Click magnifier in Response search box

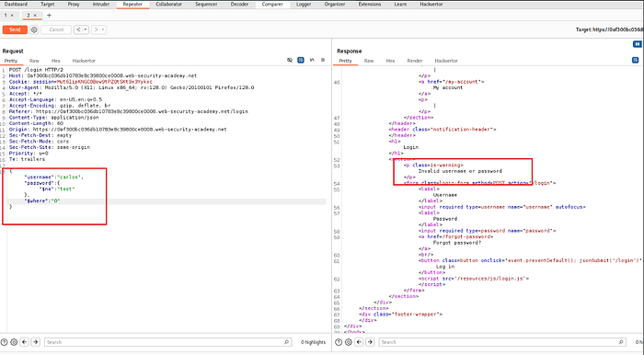(621, 342)
